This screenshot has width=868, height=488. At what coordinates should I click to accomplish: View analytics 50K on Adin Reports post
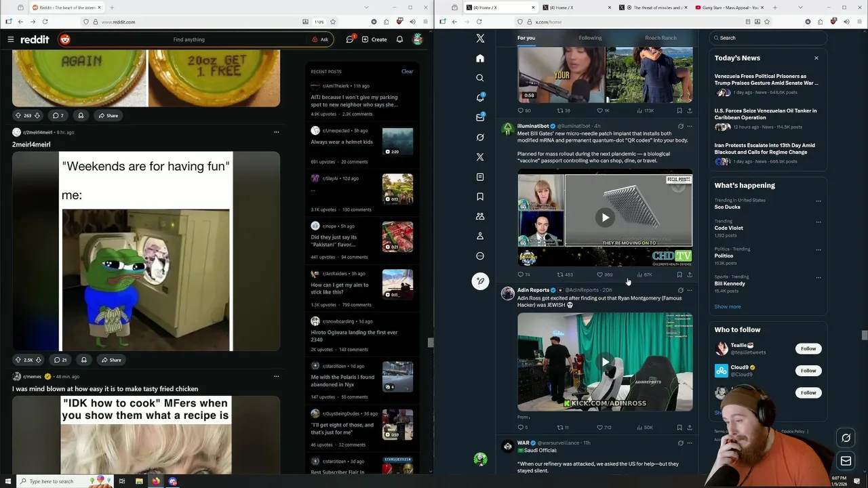(x=644, y=428)
